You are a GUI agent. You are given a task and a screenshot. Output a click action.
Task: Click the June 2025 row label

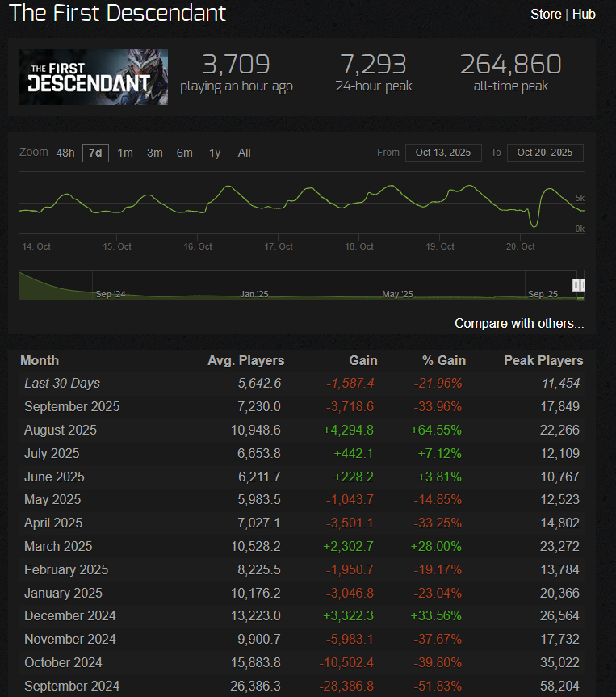[x=54, y=477]
